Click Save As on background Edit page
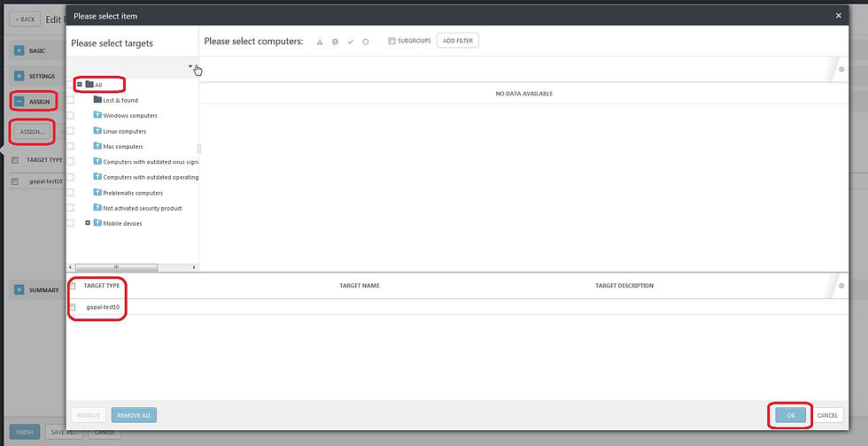Screen dimensions: 868x446 pos(64,432)
